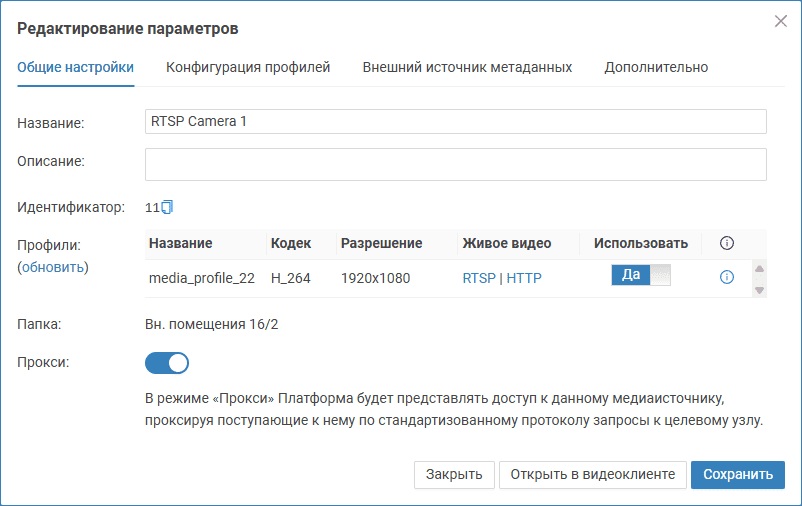
Task: Click the "Название" field with RTSP Camera 1
Action: tap(455, 122)
